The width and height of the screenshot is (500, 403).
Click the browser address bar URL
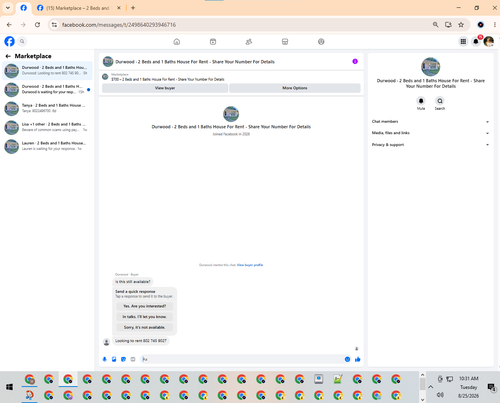119,25
